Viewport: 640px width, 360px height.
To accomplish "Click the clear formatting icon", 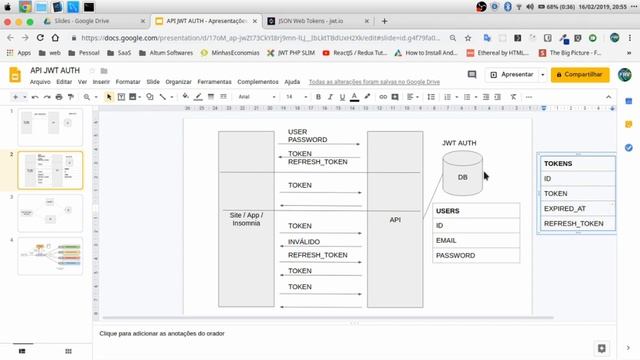I will [x=513, y=97].
